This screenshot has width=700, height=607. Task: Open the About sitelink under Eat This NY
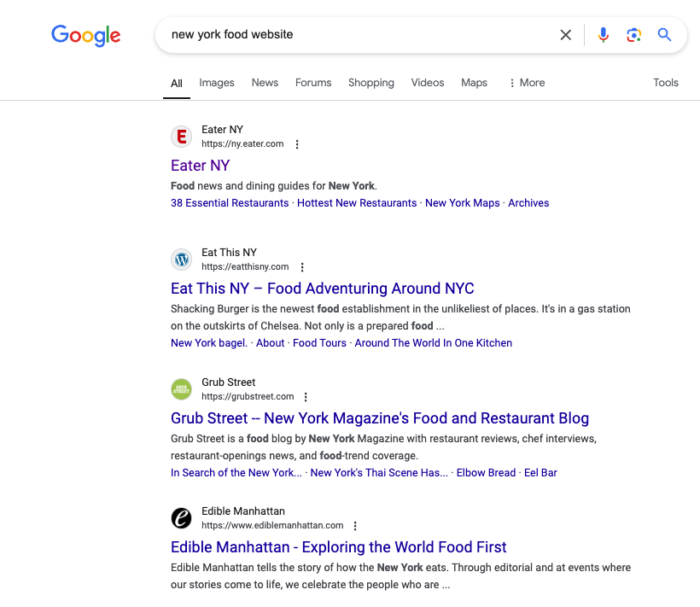(x=270, y=343)
